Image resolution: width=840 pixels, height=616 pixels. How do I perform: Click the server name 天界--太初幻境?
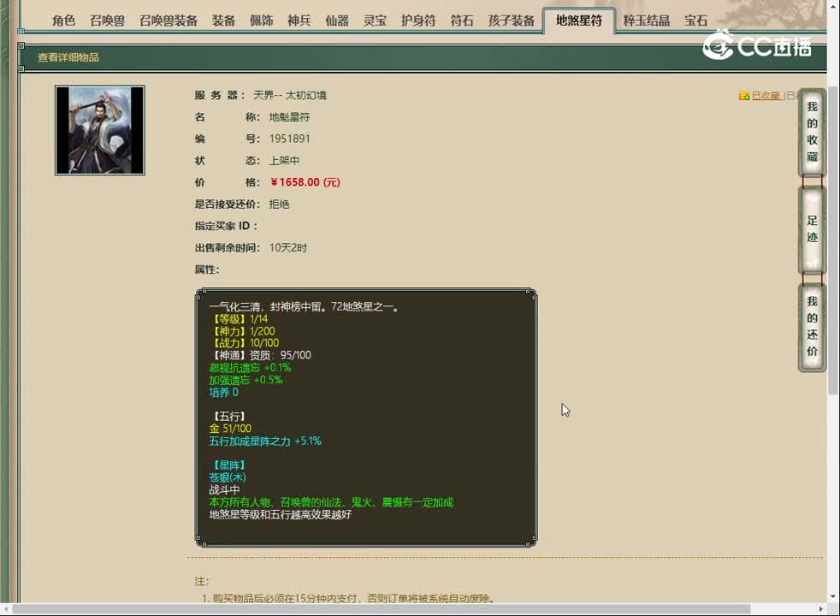point(290,95)
